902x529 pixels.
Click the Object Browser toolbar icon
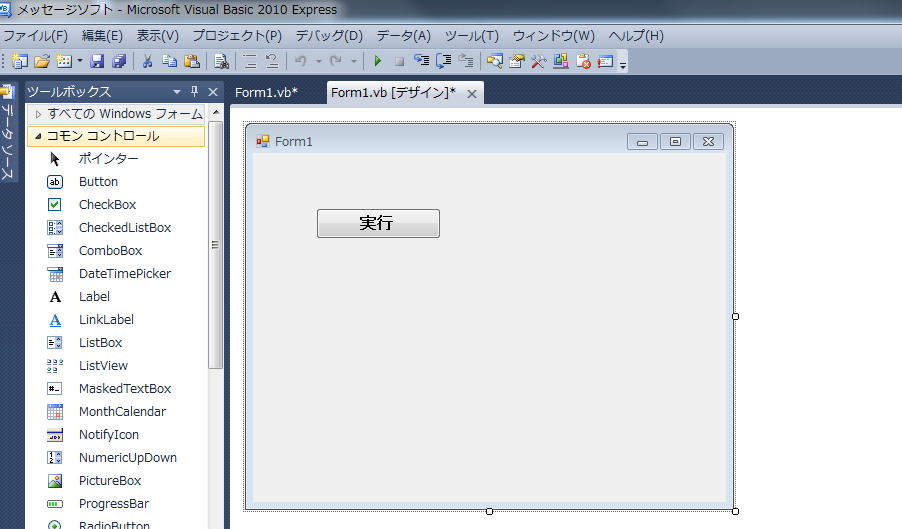[561, 61]
